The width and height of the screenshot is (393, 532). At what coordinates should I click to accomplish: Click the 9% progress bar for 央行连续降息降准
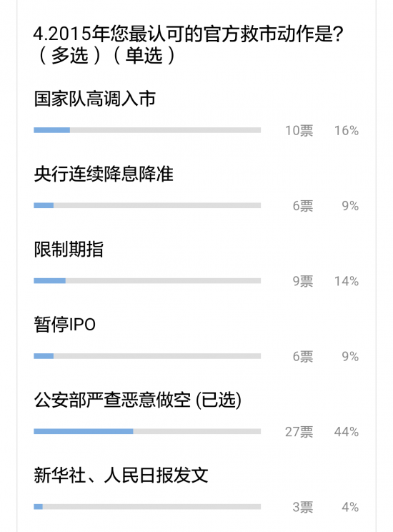[x=147, y=205]
